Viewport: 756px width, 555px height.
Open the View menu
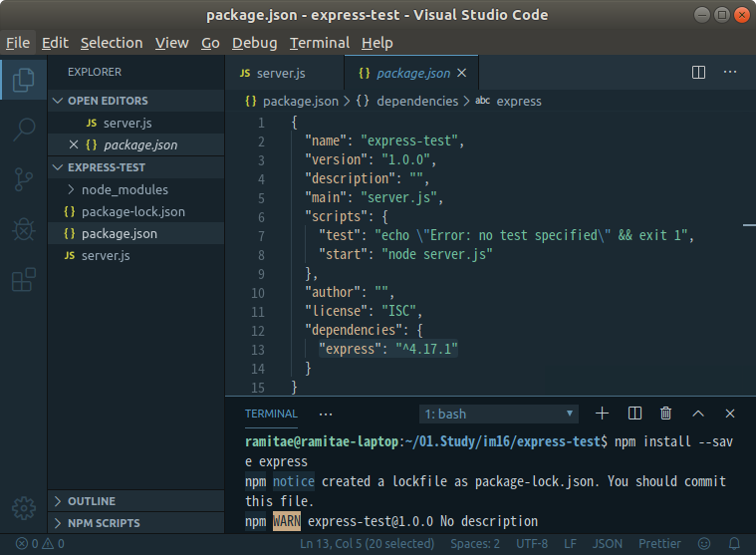click(x=171, y=43)
